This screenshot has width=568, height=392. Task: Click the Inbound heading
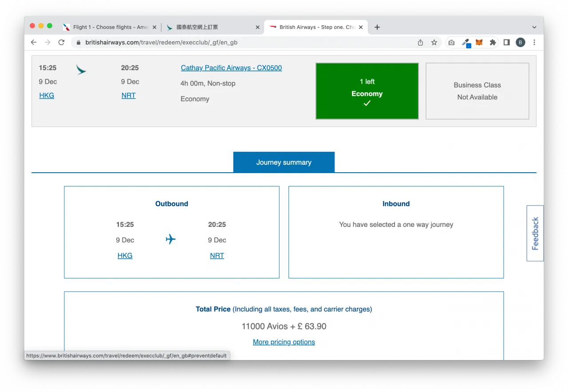tap(396, 204)
